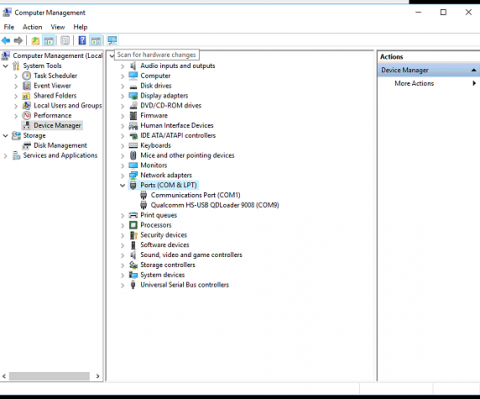Select Communications Port (COM1) device
The height and width of the screenshot is (399, 480).
[x=195, y=195]
